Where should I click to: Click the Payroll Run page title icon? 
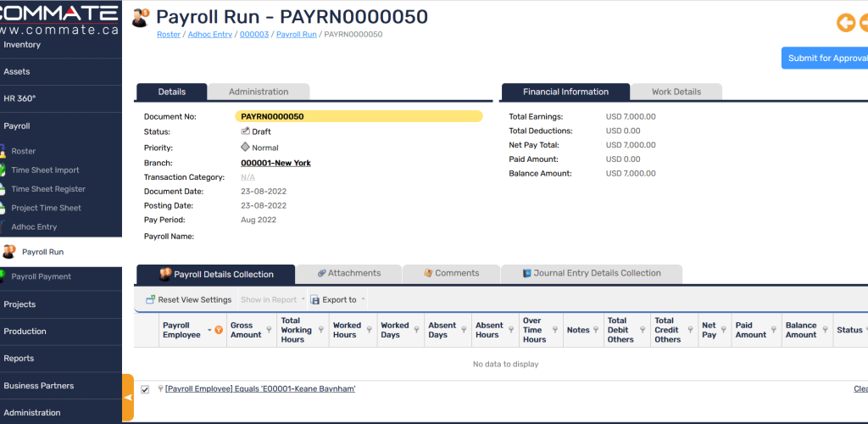[141, 18]
